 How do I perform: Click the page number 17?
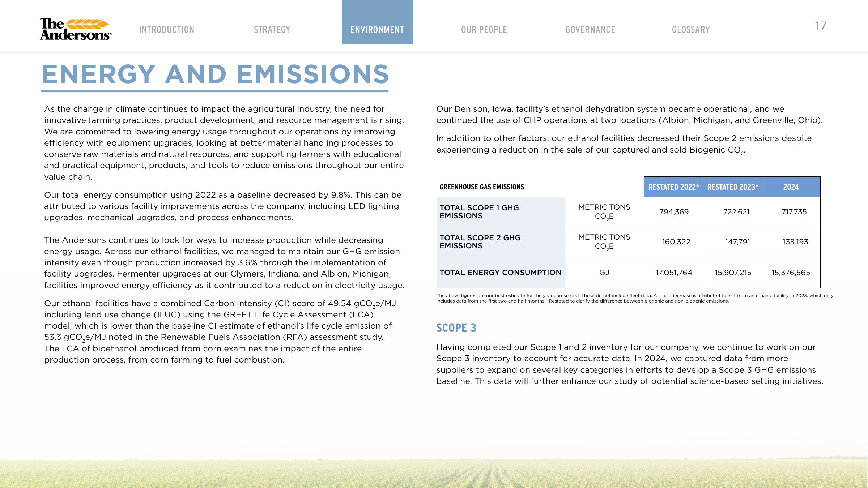pos(821,26)
